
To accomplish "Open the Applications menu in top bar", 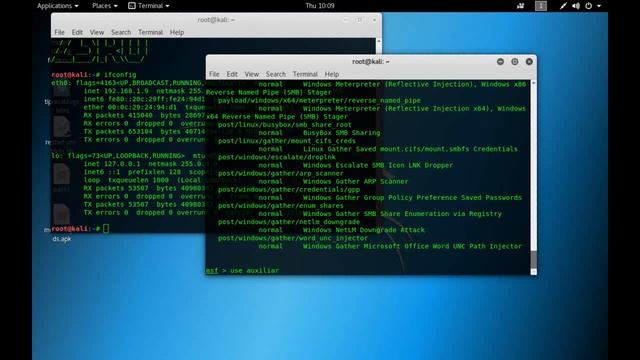I will 58,6.
